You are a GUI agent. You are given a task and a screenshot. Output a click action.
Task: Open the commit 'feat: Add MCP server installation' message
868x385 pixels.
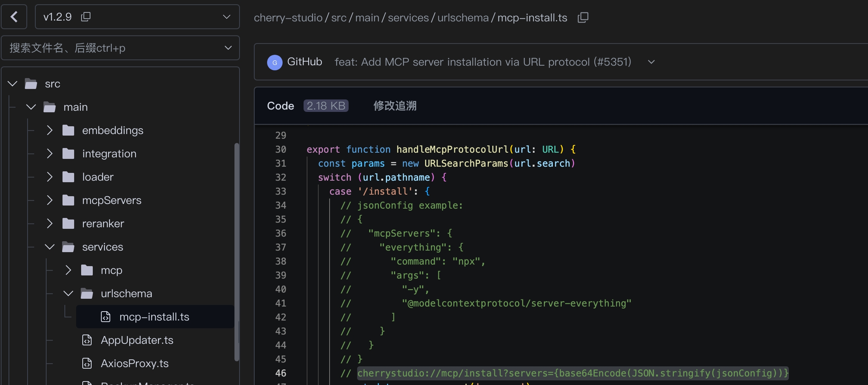pyautogui.click(x=483, y=62)
